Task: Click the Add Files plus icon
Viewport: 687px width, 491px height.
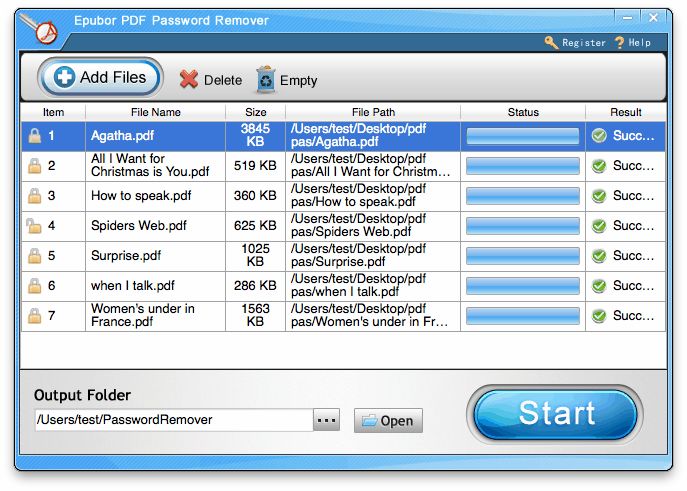Action: (64, 78)
